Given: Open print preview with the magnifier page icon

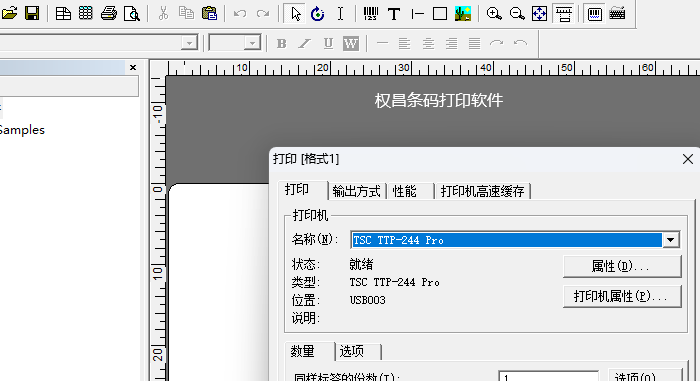Looking at the screenshot, I should tap(132, 14).
